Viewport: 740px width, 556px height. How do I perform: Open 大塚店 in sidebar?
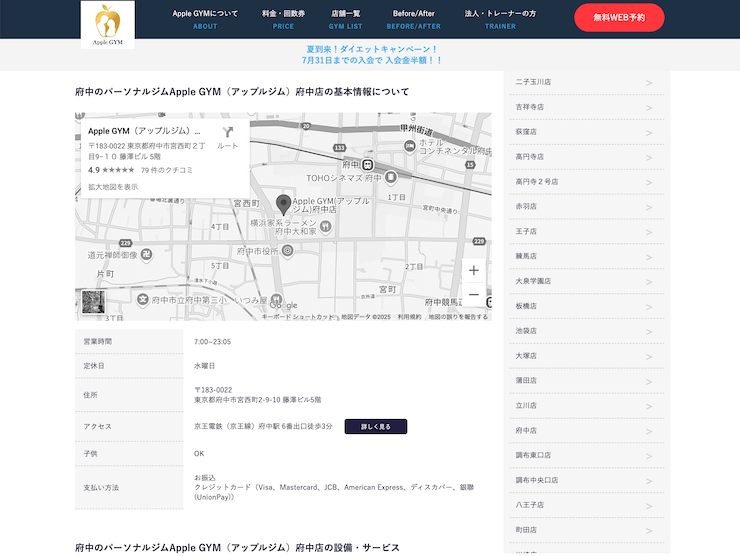tap(587, 356)
